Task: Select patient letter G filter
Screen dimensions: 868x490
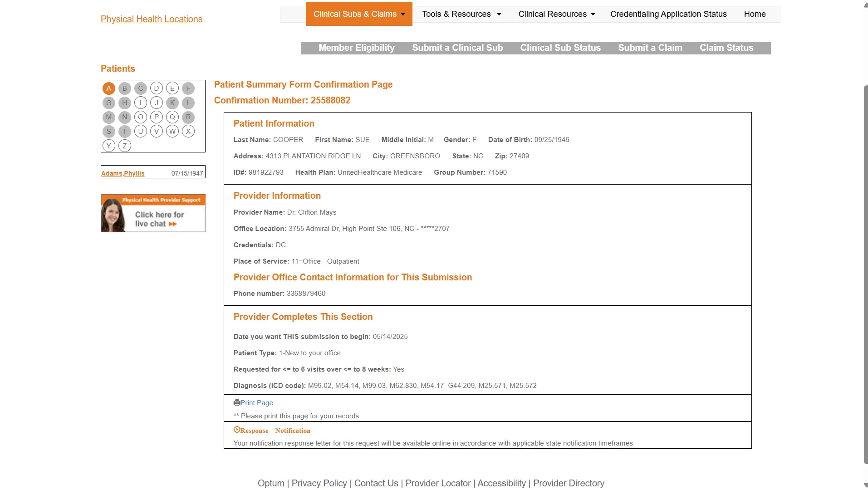Action: 109,103
